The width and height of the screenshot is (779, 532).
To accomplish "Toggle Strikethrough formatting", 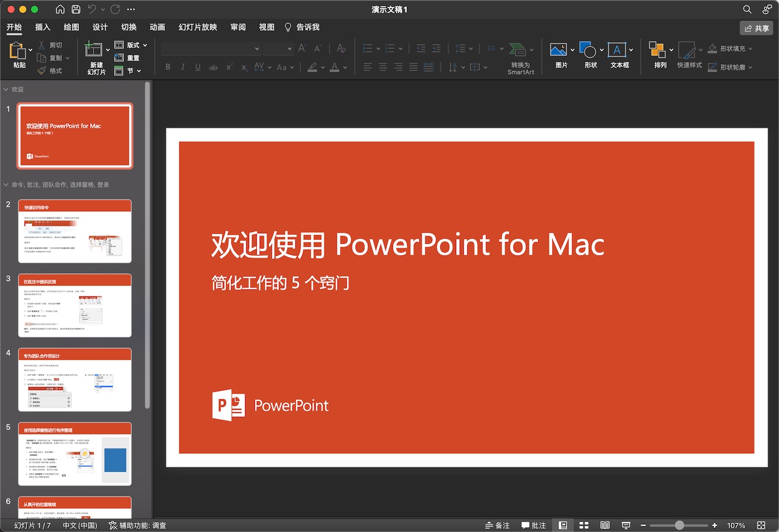I will 213,67.
